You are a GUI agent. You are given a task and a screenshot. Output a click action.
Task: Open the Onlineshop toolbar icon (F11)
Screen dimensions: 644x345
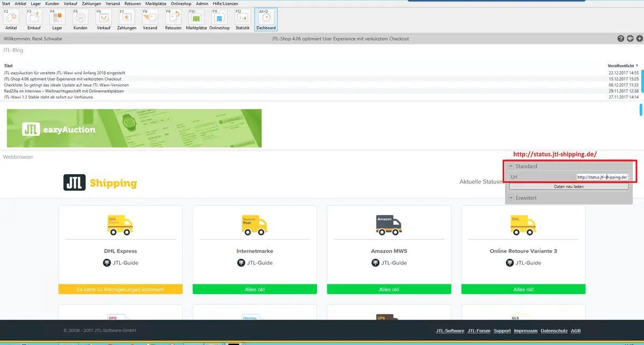219,20
